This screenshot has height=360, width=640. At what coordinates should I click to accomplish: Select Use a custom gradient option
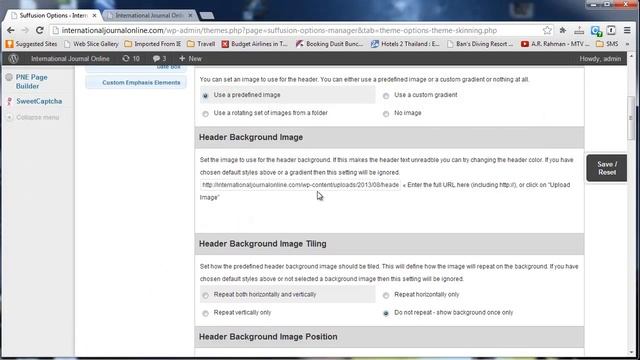[386, 96]
